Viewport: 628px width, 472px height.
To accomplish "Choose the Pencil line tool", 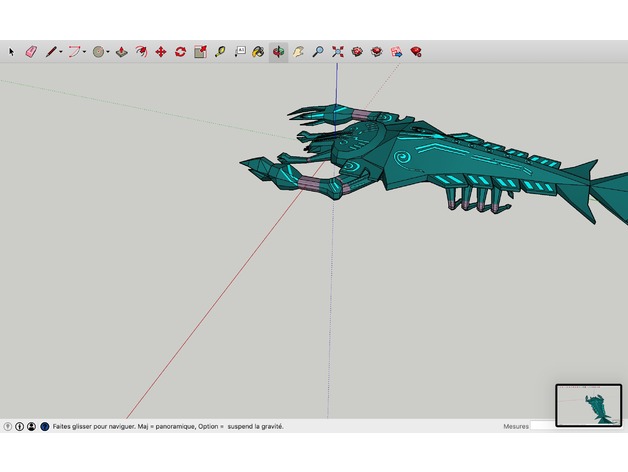I will (x=50, y=51).
